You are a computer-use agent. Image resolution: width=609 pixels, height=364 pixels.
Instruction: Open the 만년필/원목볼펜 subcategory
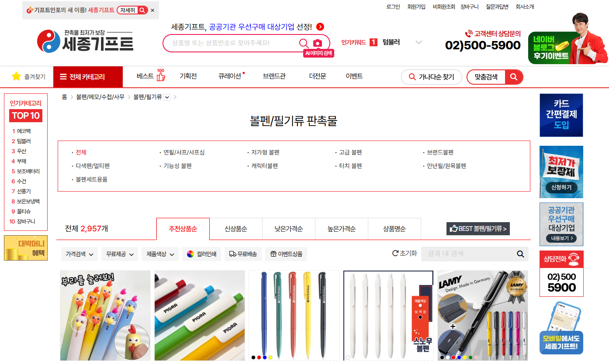(x=446, y=166)
